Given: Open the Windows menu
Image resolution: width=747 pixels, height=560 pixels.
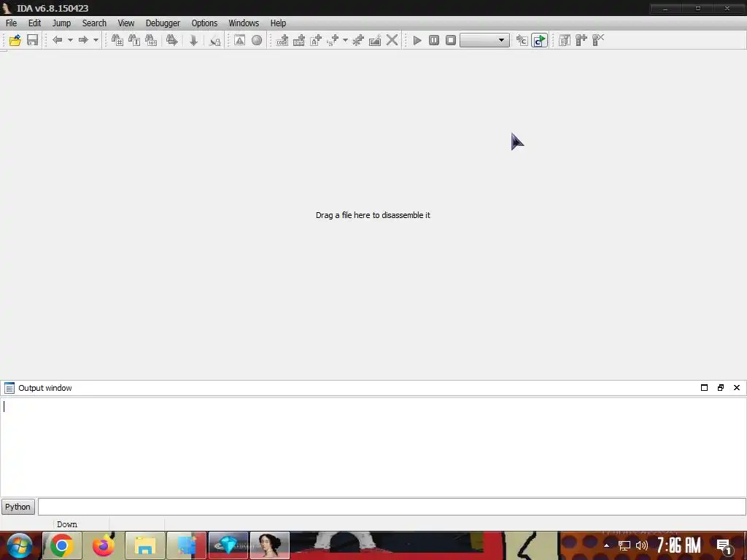Looking at the screenshot, I should coord(244,23).
